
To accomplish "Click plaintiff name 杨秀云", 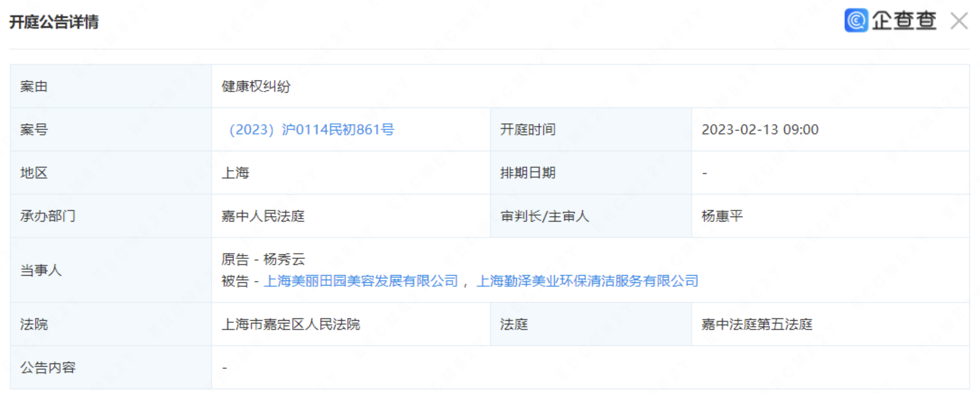I will (284, 259).
